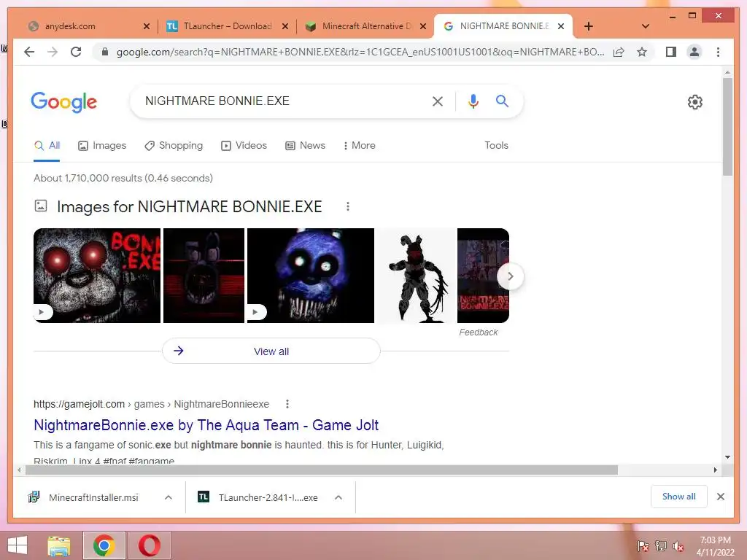Click View all images button
The height and width of the screenshot is (560, 747).
[271, 351]
